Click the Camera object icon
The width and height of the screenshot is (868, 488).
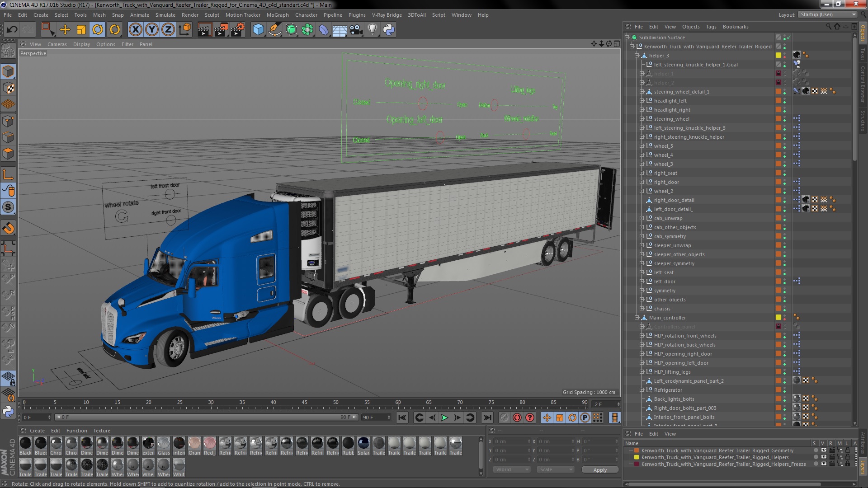356,30
